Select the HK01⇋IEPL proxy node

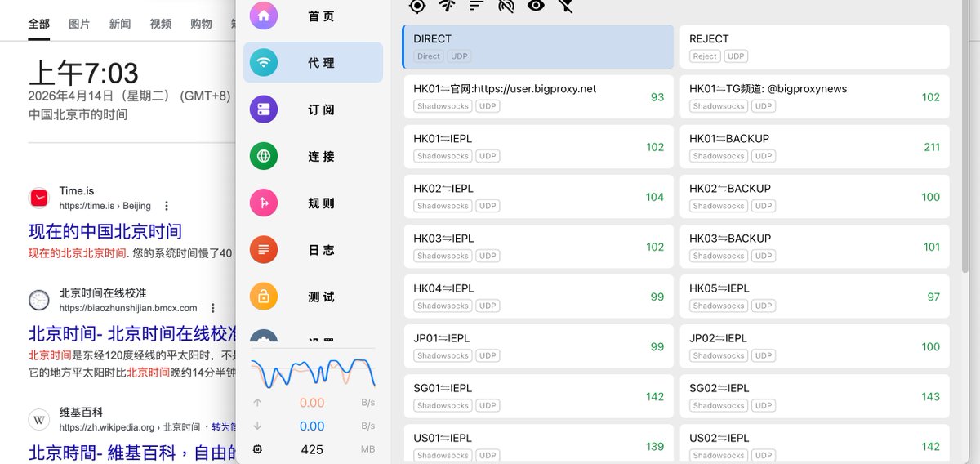538,146
